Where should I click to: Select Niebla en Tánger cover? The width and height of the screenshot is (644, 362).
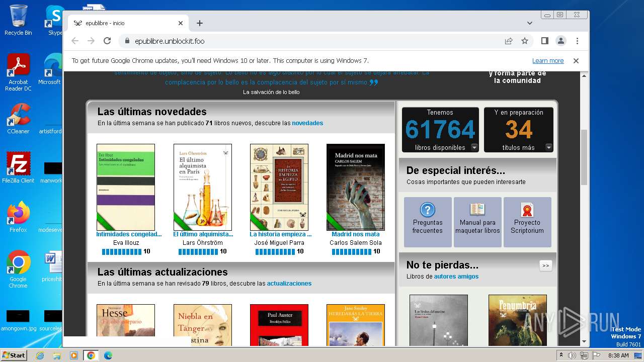point(203,325)
